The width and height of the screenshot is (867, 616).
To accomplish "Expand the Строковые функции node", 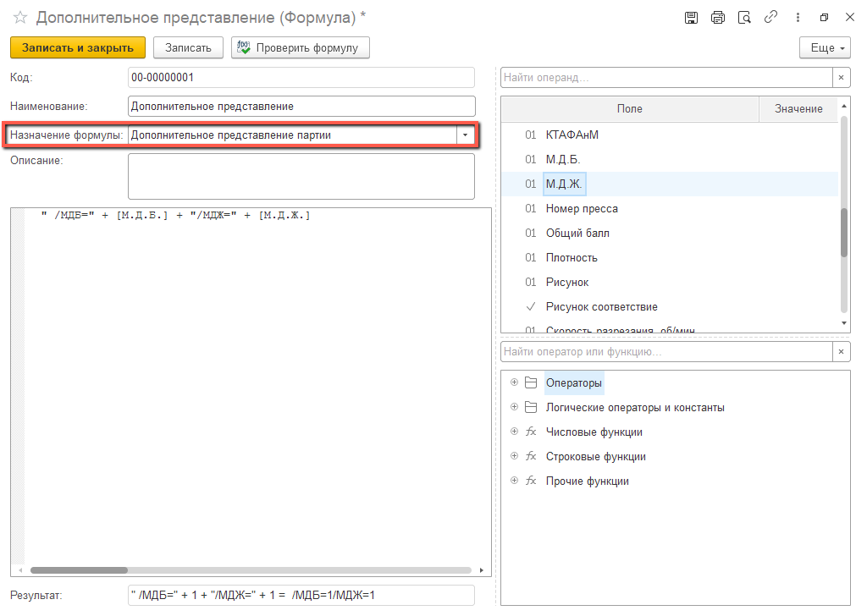I will coord(514,457).
